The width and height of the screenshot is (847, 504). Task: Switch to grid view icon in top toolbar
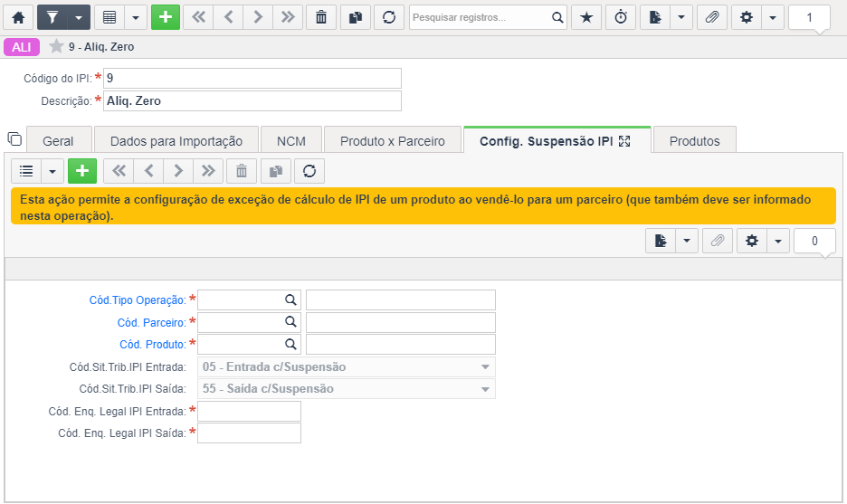pyautogui.click(x=109, y=17)
